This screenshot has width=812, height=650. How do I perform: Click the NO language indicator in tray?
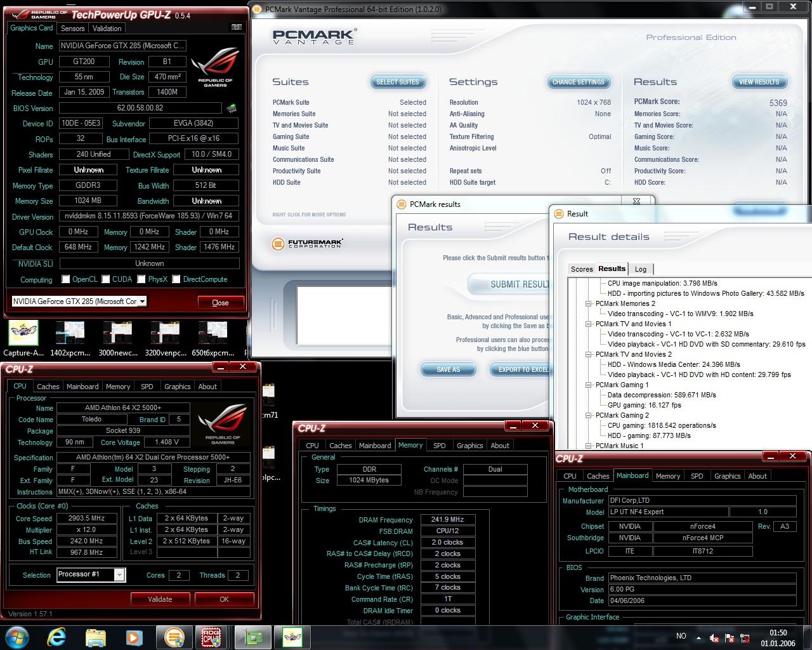click(x=681, y=636)
